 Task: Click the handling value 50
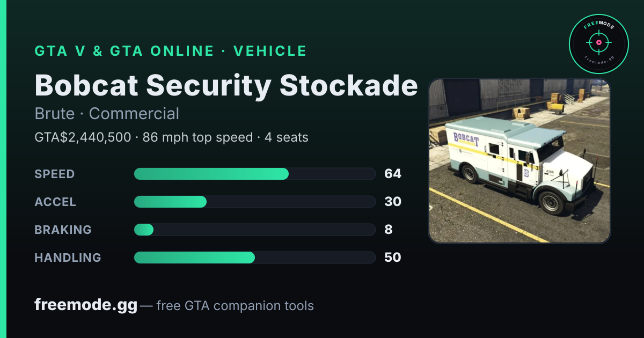tap(393, 258)
